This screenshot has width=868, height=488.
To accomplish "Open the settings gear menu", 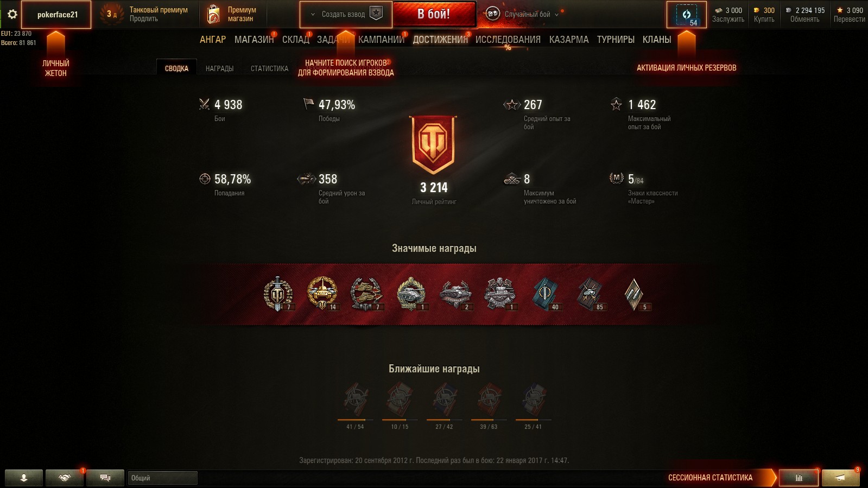I will 12,15.
